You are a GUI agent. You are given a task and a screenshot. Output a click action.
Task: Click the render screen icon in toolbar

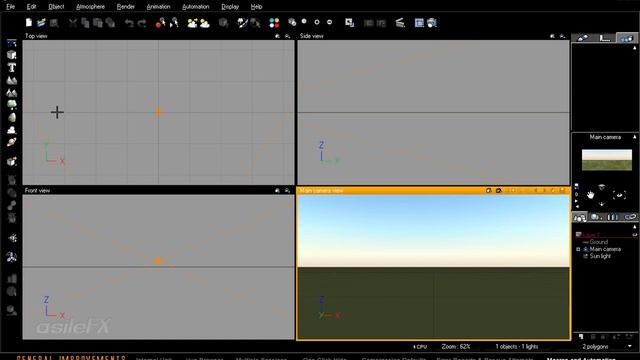click(x=419, y=23)
